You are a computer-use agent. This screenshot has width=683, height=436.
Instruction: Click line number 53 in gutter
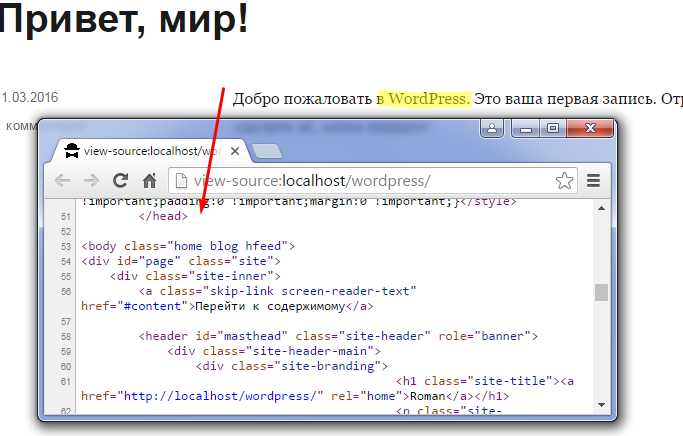[66, 247]
